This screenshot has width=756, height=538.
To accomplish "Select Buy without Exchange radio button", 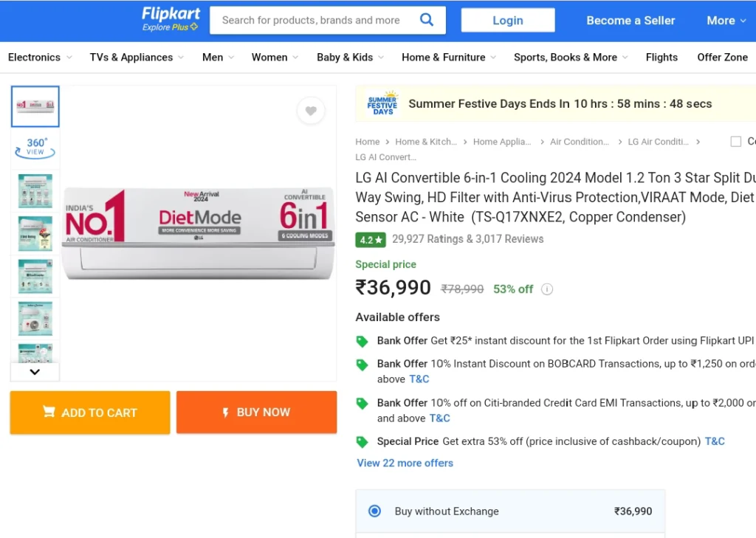I will [374, 511].
